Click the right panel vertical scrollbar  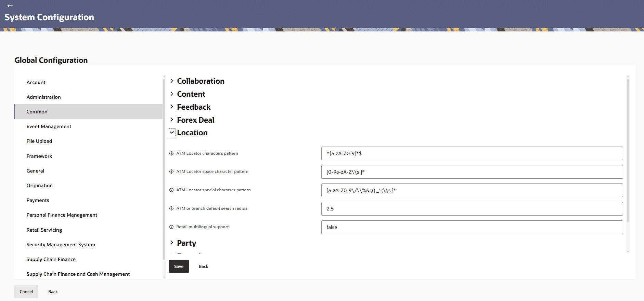628,150
